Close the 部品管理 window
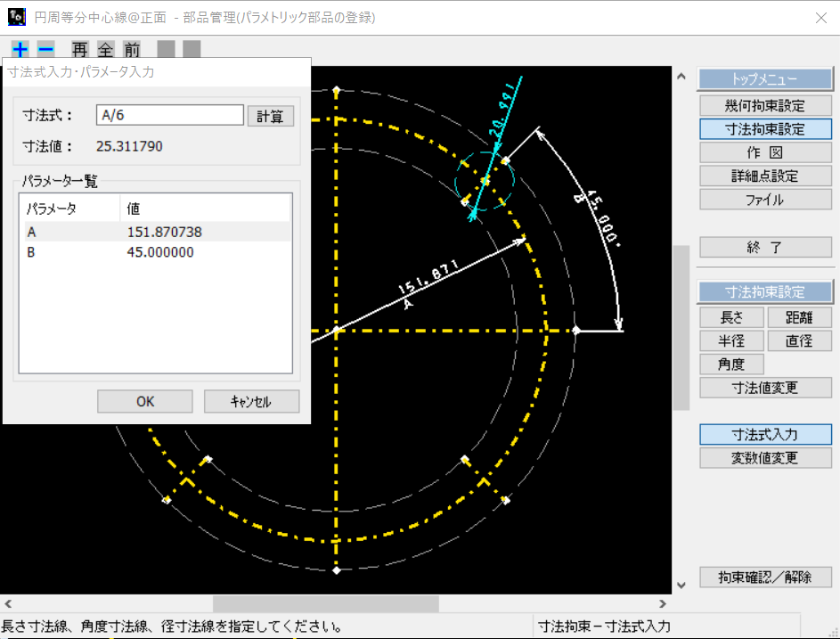840x639 pixels. [820, 18]
